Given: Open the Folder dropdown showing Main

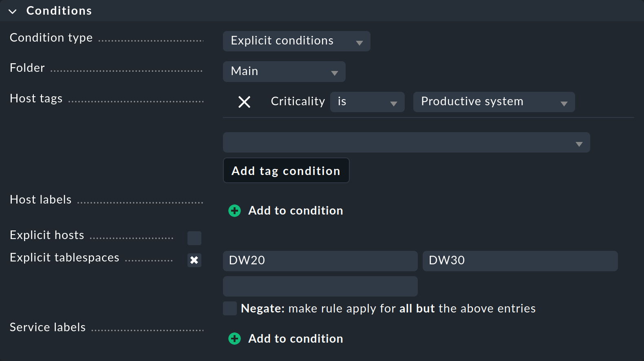Looking at the screenshot, I should (284, 71).
